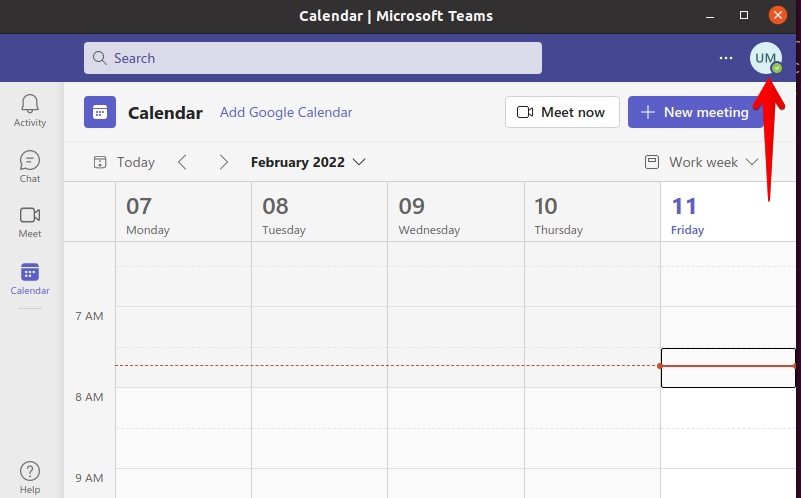Viewport: 801px width, 498px height.
Task: Click the search field
Action: pyautogui.click(x=313, y=58)
